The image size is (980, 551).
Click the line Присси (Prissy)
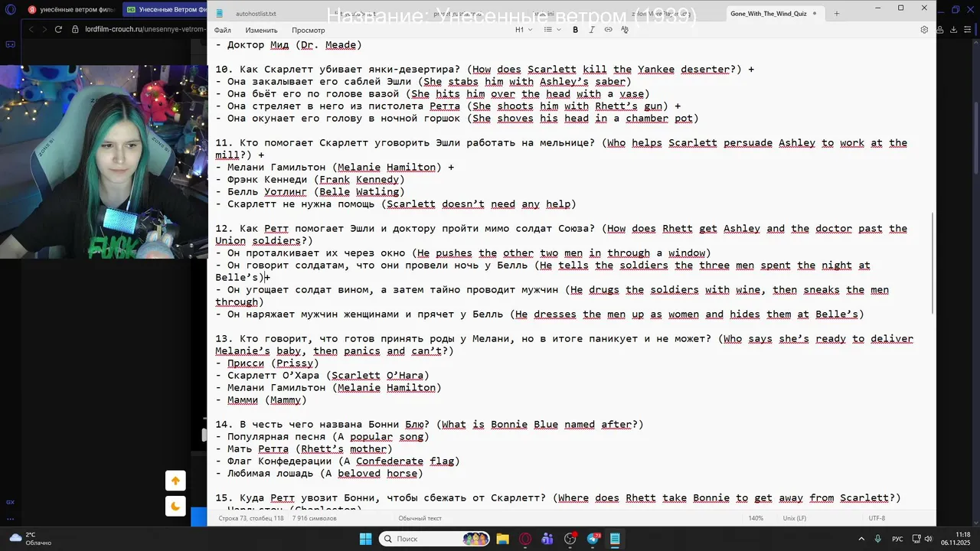267,363
